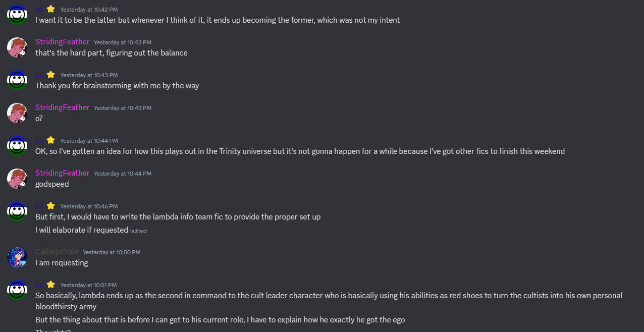Click the "Yesterday at 10:50 PM" timestamp
The image size is (644, 332).
(112, 252)
